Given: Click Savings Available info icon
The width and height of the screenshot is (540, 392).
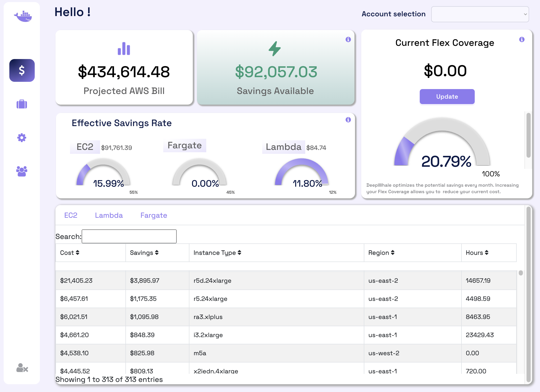Looking at the screenshot, I should pos(348,39).
